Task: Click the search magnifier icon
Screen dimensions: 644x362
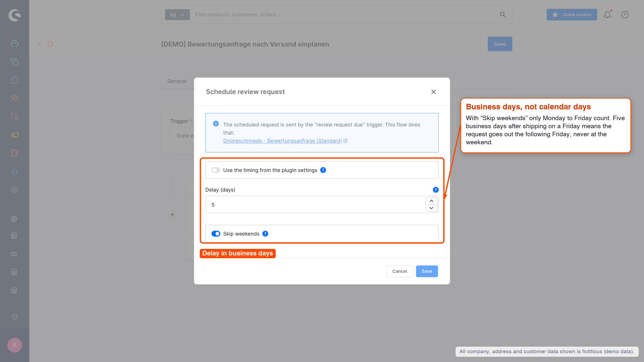Action: tap(503, 15)
